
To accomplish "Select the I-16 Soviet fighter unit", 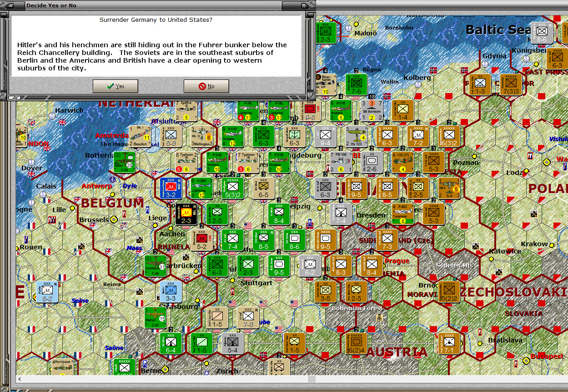I will (x=402, y=163).
